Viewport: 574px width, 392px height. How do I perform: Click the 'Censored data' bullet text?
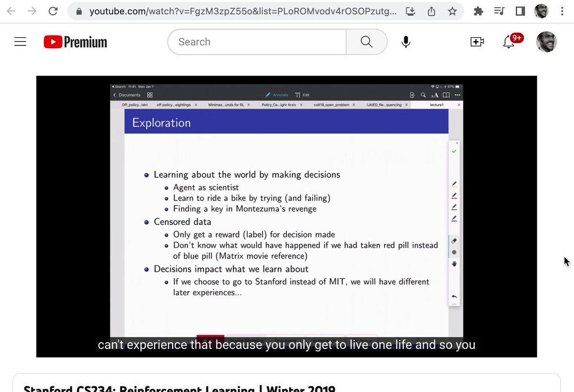pos(182,222)
